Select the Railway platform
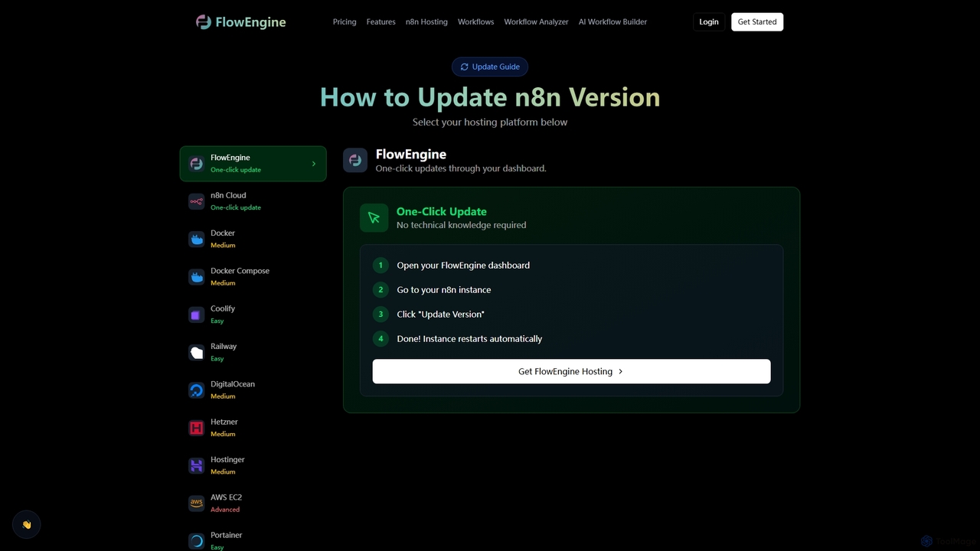Image resolution: width=980 pixels, height=551 pixels. tap(253, 352)
